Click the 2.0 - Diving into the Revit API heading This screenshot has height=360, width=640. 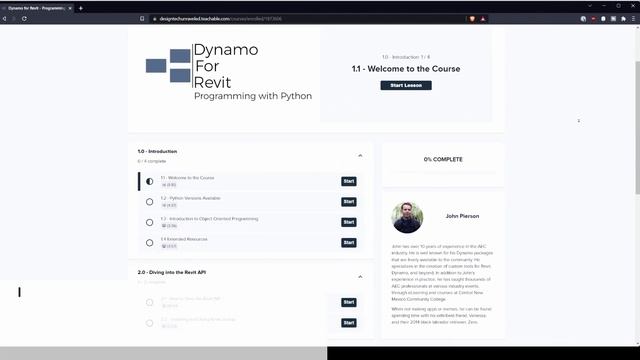[x=172, y=272]
